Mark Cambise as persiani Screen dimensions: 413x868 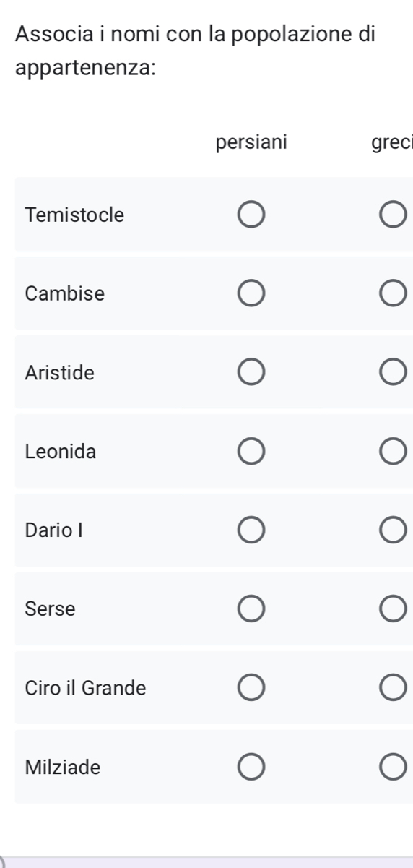[251, 294]
